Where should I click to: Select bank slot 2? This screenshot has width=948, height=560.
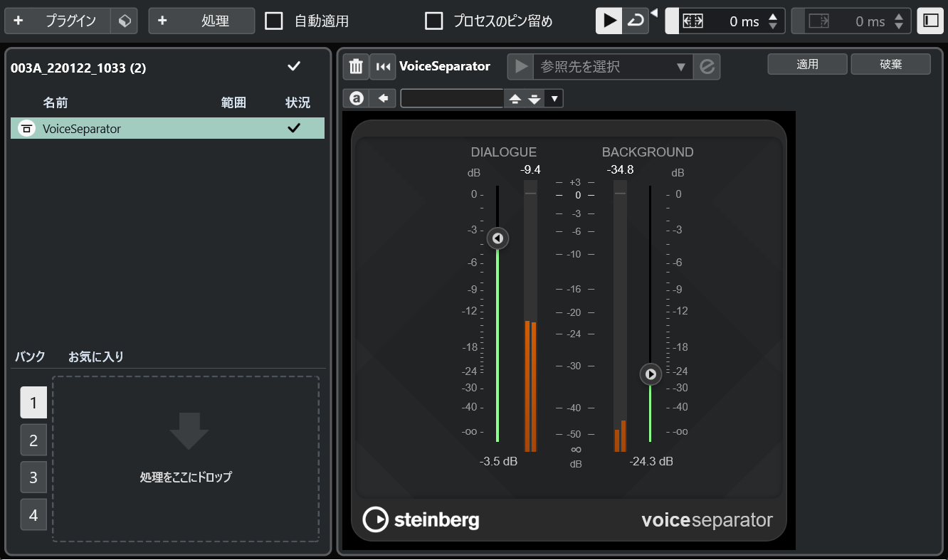pos(33,440)
